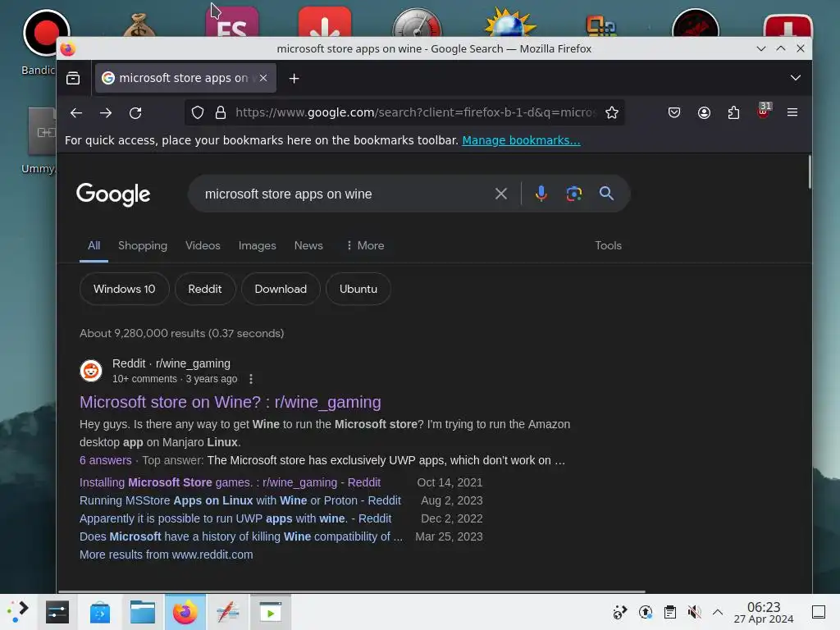
Task: Click the media player taskbar icon
Action: [271, 612]
